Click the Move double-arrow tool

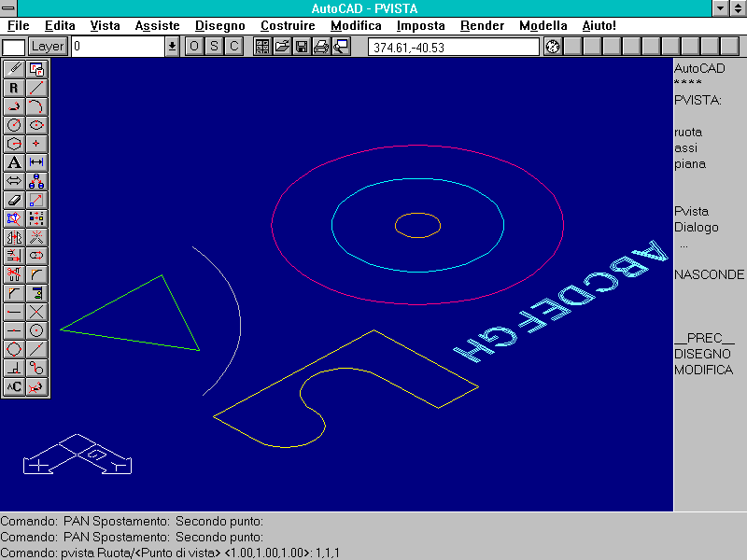coord(14,181)
